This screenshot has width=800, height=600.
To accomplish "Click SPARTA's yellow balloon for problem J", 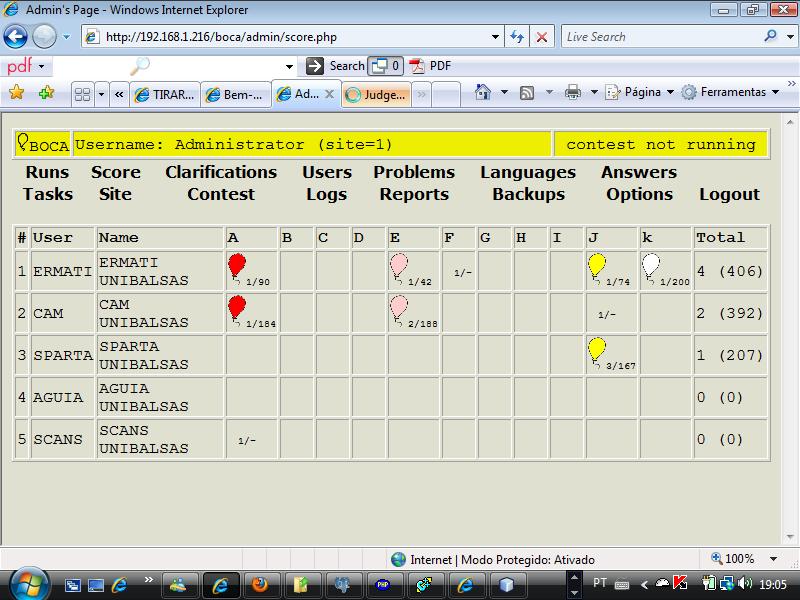I will [596, 349].
